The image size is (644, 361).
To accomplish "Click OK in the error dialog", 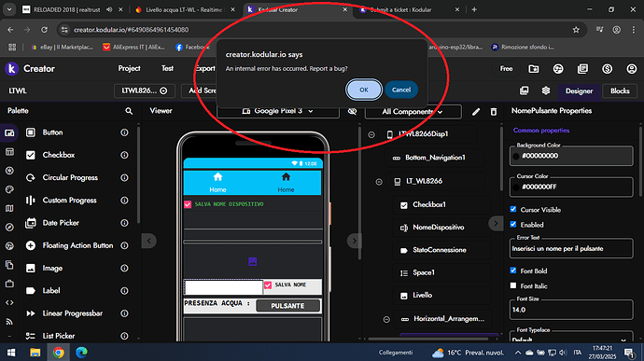I will 363,90.
